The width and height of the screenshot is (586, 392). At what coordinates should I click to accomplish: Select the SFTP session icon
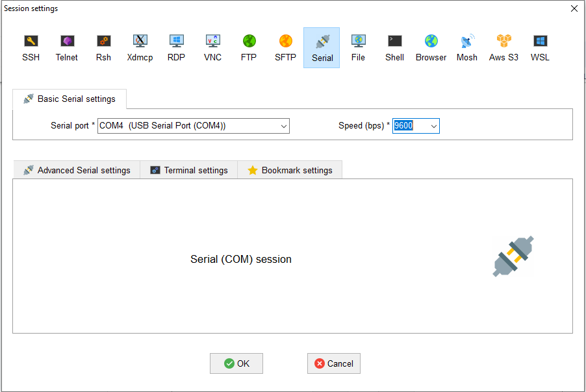point(285,47)
